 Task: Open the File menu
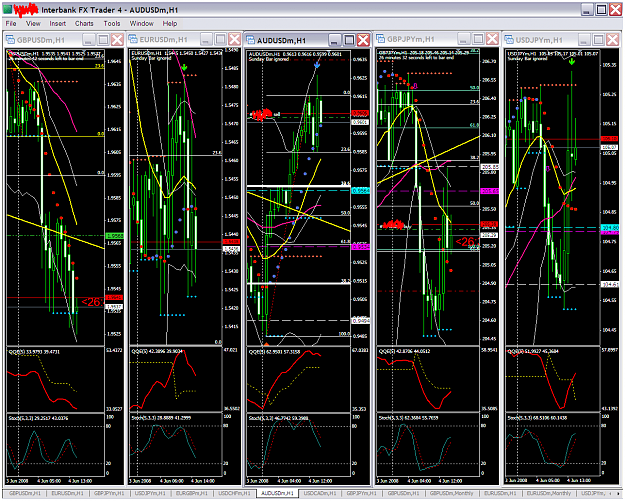pos(11,24)
